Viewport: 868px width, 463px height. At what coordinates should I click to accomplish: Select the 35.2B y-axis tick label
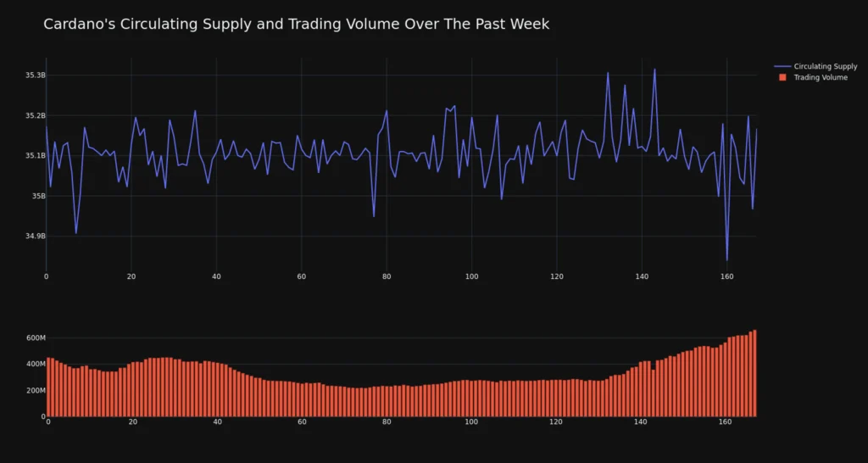(35, 115)
